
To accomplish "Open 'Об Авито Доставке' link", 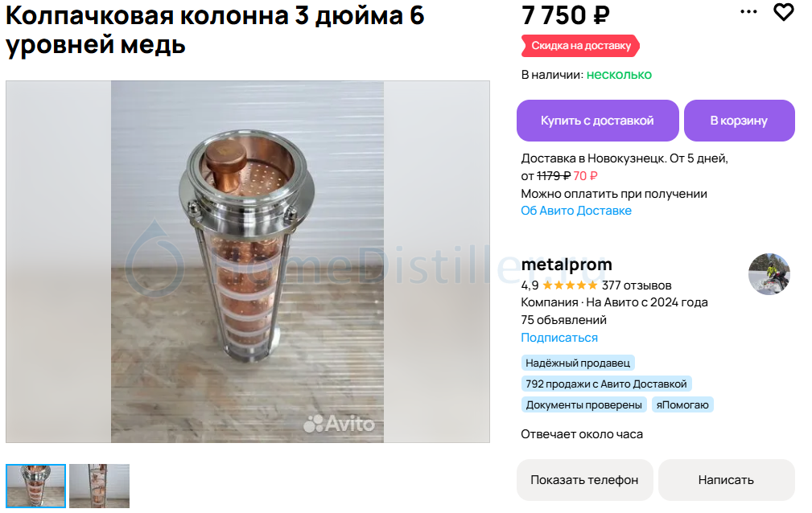I will tap(576, 211).
